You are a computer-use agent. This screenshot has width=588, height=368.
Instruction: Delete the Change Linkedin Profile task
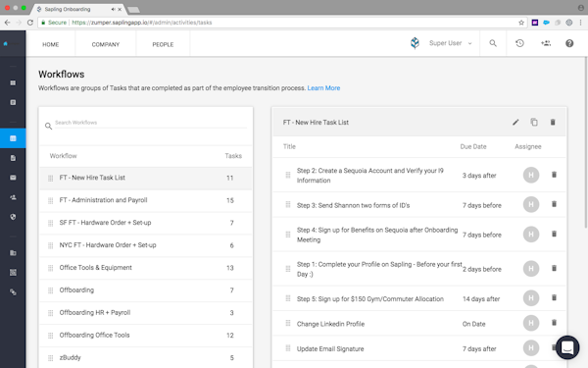point(554,323)
